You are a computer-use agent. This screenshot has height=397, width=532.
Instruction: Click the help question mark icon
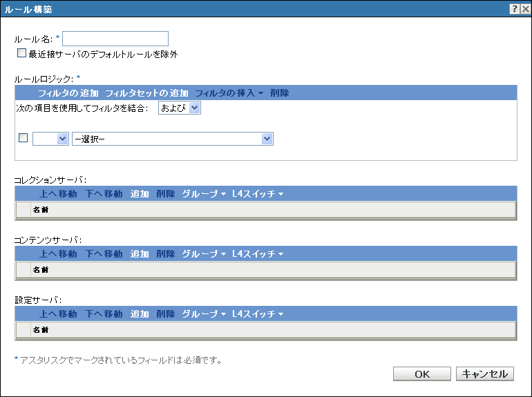515,8
